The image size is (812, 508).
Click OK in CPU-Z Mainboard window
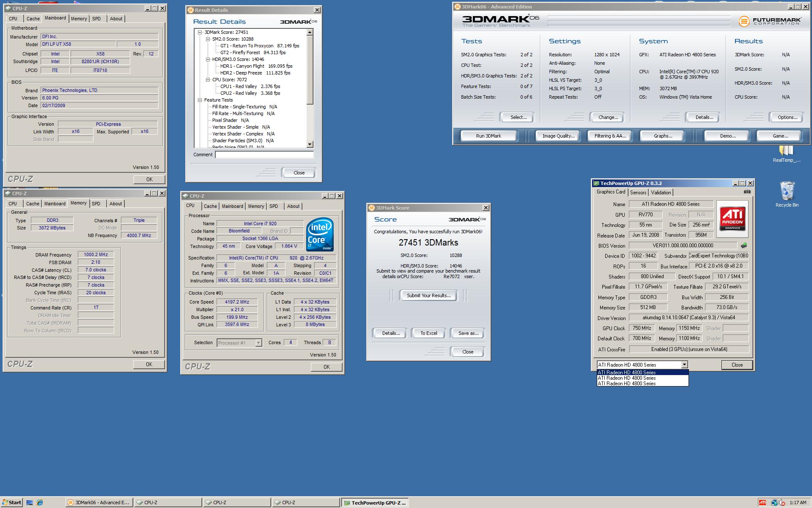[149, 179]
